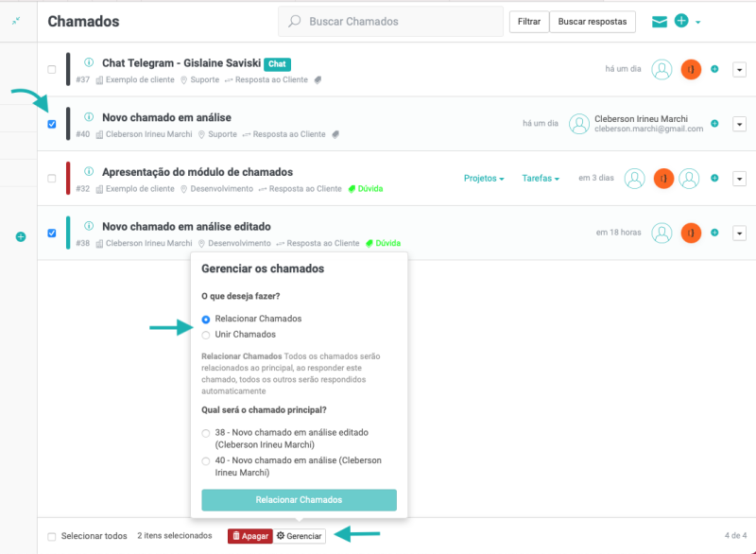Screen dimensions: 756x554
Task: Click the Filtrar button
Action: pos(529,22)
